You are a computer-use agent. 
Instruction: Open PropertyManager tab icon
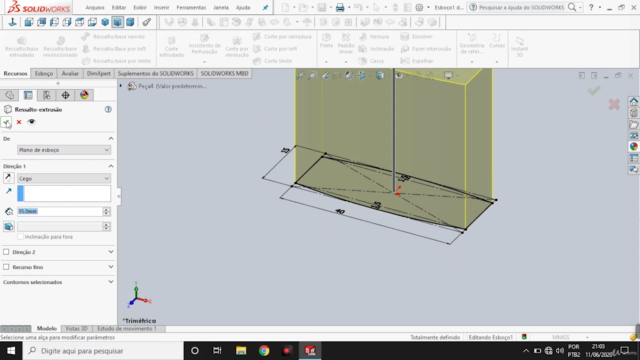click(28, 95)
